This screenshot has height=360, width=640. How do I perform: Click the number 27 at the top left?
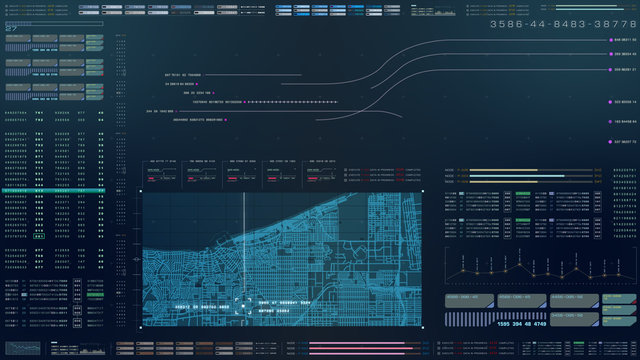point(11,29)
